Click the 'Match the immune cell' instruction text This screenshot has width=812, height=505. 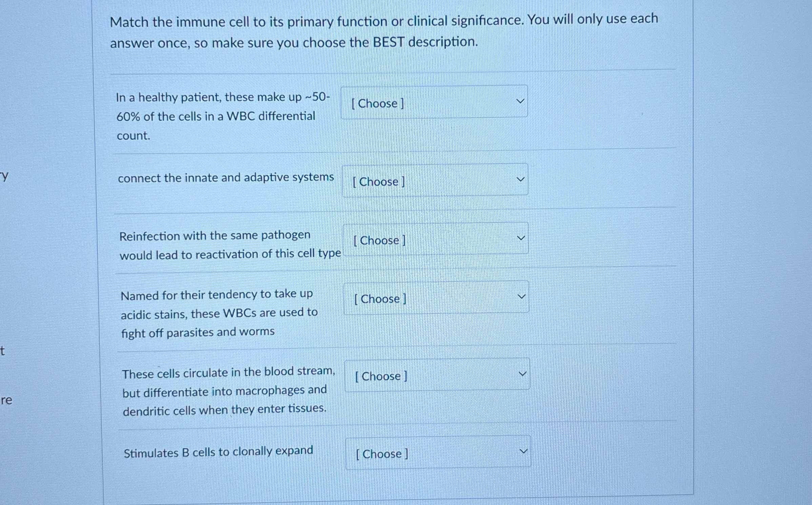(384, 31)
